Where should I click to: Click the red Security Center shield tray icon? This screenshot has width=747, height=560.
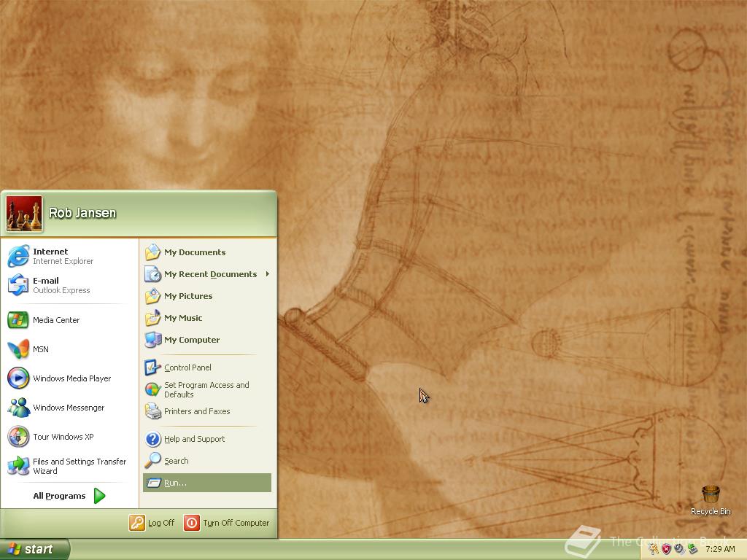666,550
